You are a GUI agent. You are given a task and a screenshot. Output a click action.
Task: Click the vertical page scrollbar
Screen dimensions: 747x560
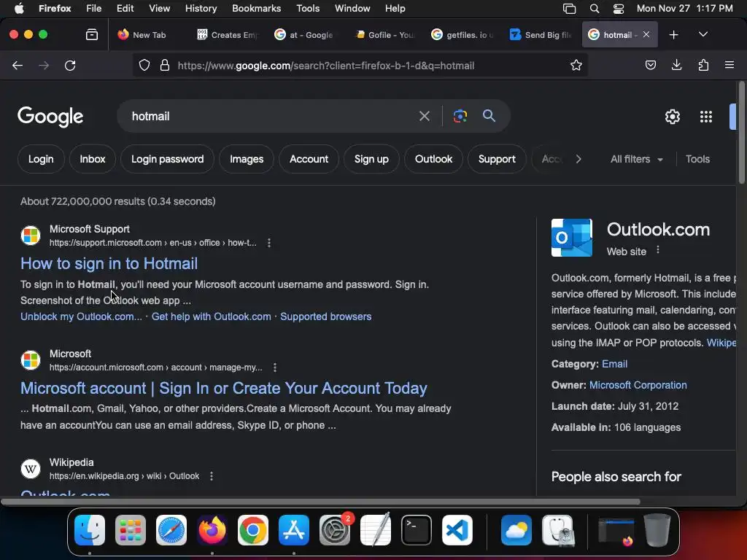click(x=741, y=133)
